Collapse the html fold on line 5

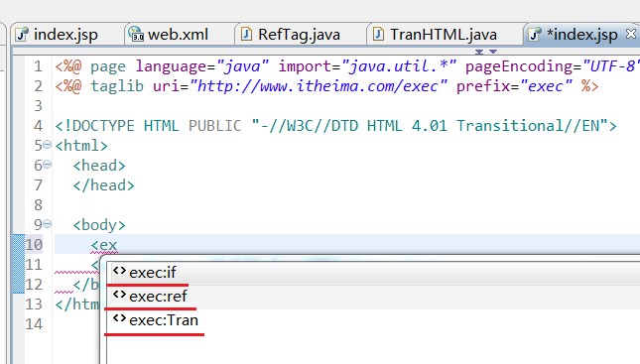(x=48, y=144)
